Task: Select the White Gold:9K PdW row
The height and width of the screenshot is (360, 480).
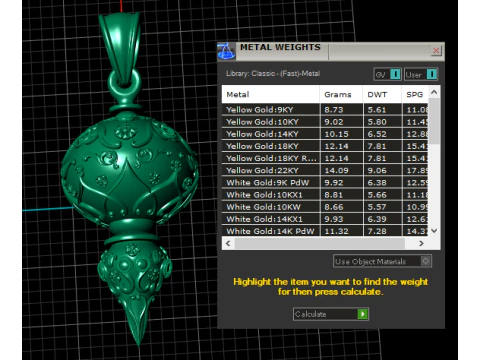Action: pyautogui.click(x=325, y=183)
